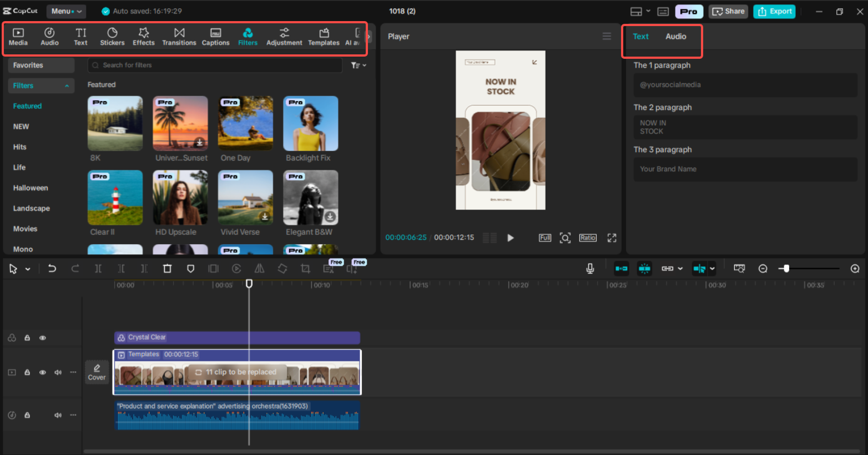Open the Transitions panel
This screenshot has height=455, width=868.
click(179, 37)
